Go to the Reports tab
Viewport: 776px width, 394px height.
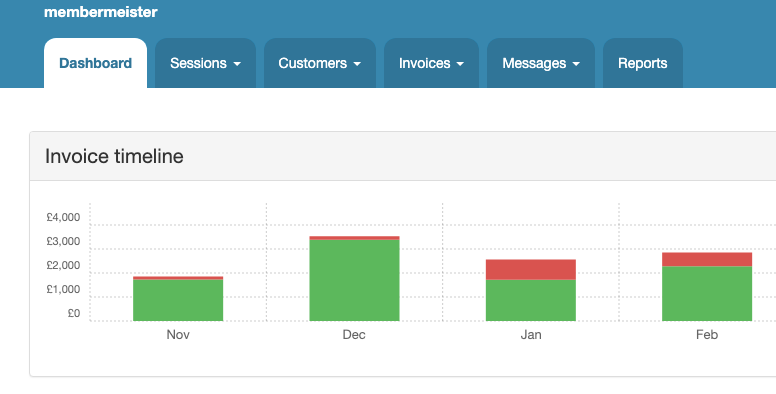pos(643,63)
